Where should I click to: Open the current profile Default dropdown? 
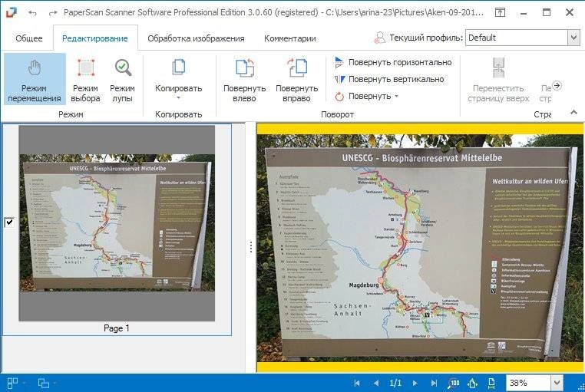(573, 38)
